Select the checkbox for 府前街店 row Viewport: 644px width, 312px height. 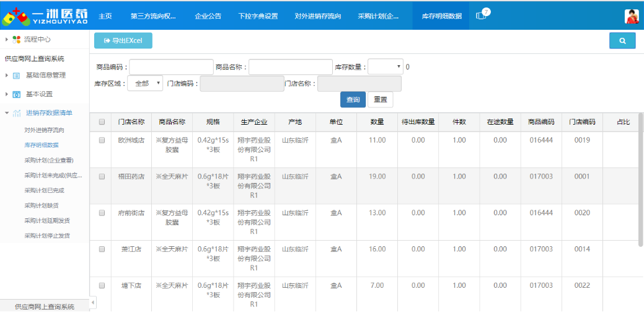pyautogui.click(x=102, y=213)
